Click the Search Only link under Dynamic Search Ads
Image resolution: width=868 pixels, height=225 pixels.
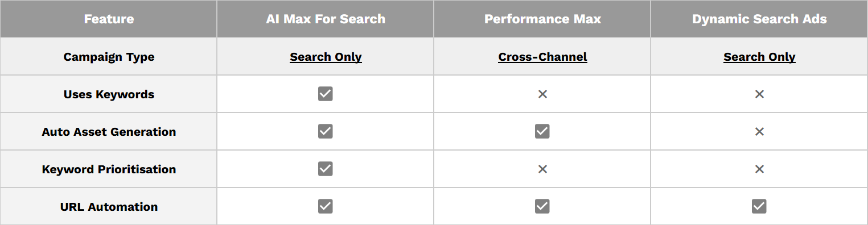point(759,57)
